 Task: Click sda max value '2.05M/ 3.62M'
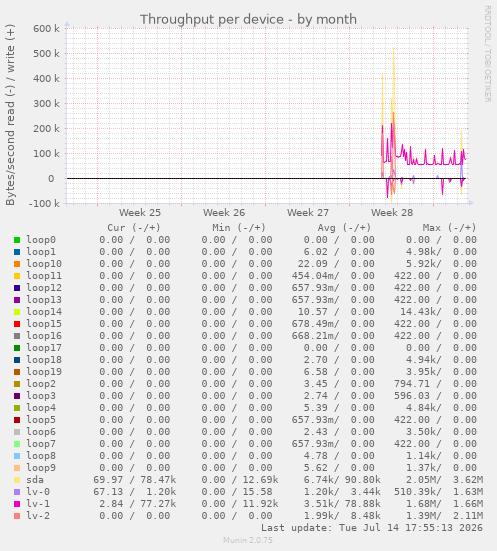tap(445, 480)
